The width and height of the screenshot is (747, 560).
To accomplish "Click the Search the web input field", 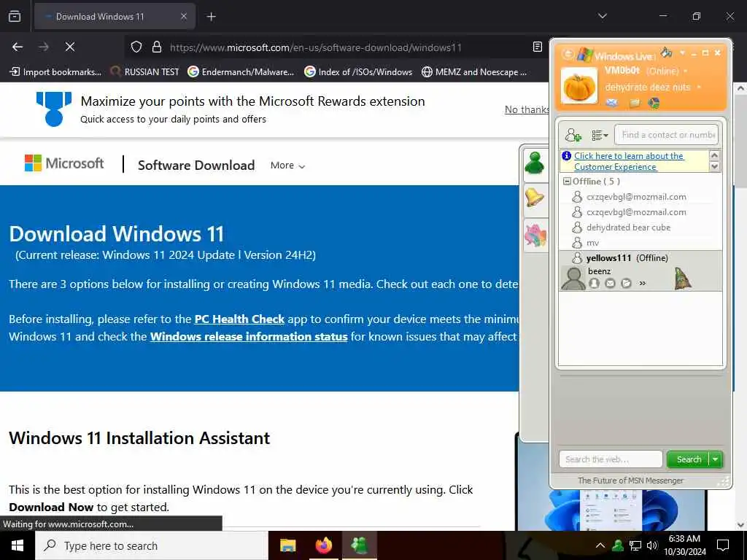I will click(x=611, y=459).
